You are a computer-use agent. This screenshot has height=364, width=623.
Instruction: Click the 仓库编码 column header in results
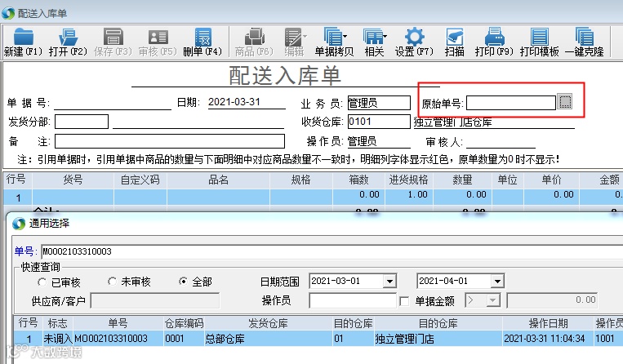pos(184,323)
